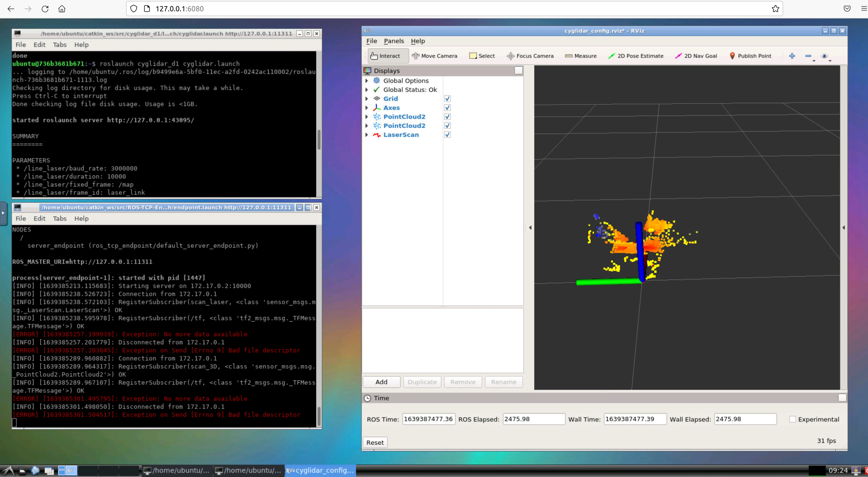The width and height of the screenshot is (868, 477).
Task: Choose the Select tool in toolbar
Action: click(482, 56)
